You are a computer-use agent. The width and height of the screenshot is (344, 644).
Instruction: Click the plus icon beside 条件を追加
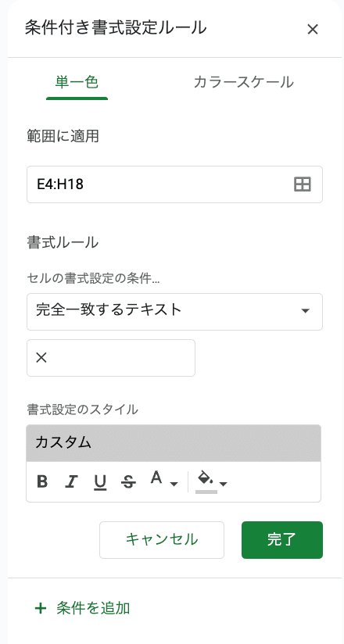pyautogui.click(x=41, y=608)
